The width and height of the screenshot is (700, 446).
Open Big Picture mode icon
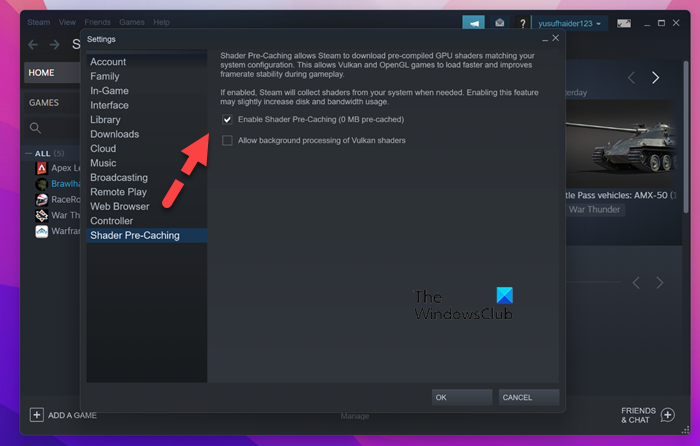point(624,23)
